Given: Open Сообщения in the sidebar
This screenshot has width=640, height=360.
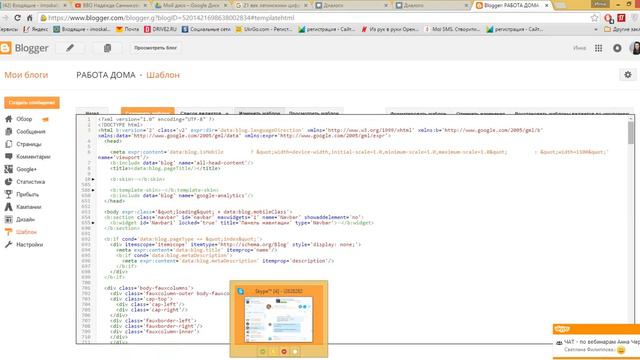Looking at the screenshot, I should click(x=31, y=132).
